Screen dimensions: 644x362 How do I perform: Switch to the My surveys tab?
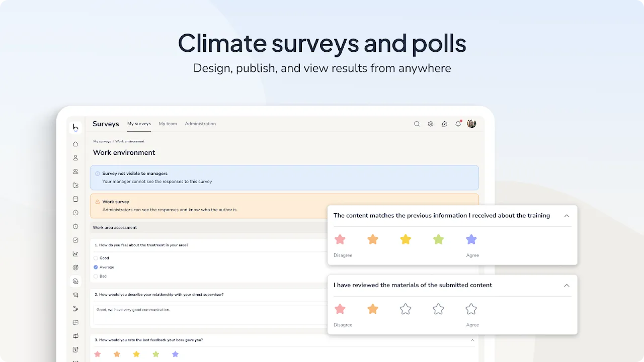(x=139, y=124)
